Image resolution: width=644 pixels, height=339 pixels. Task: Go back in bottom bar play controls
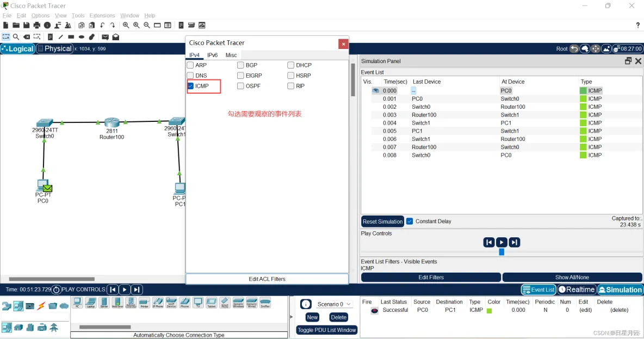click(113, 289)
